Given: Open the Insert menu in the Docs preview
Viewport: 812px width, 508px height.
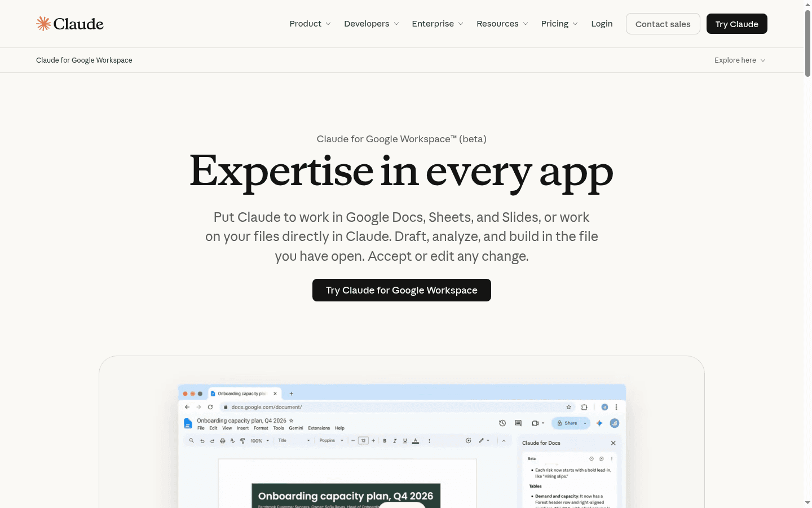Looking at the screenshot, I should (x=242, y=428).
